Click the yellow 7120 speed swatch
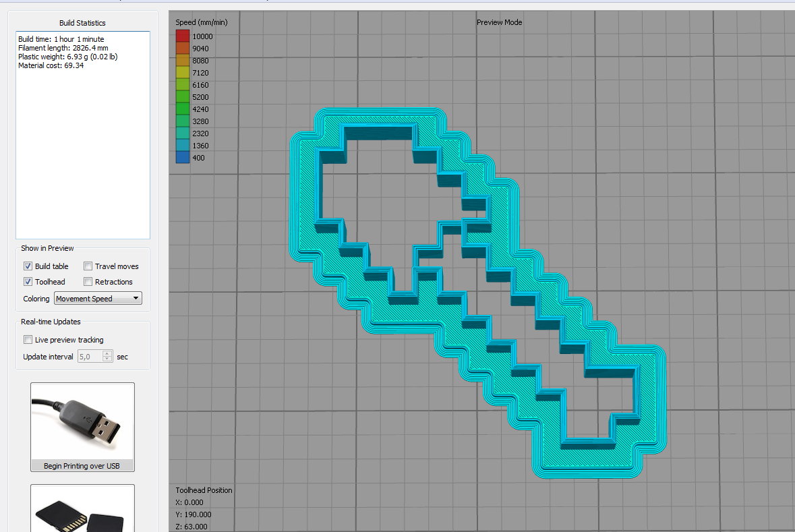 click(x=183, y=73)
